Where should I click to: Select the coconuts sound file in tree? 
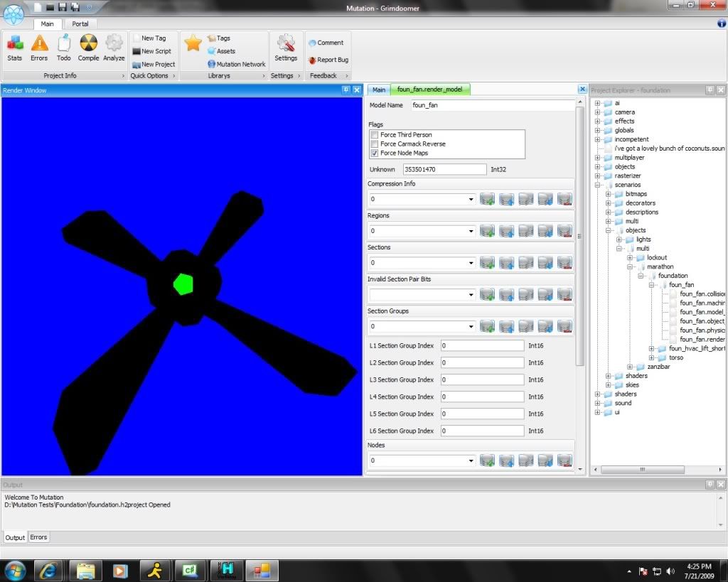(x=670, y=149)
